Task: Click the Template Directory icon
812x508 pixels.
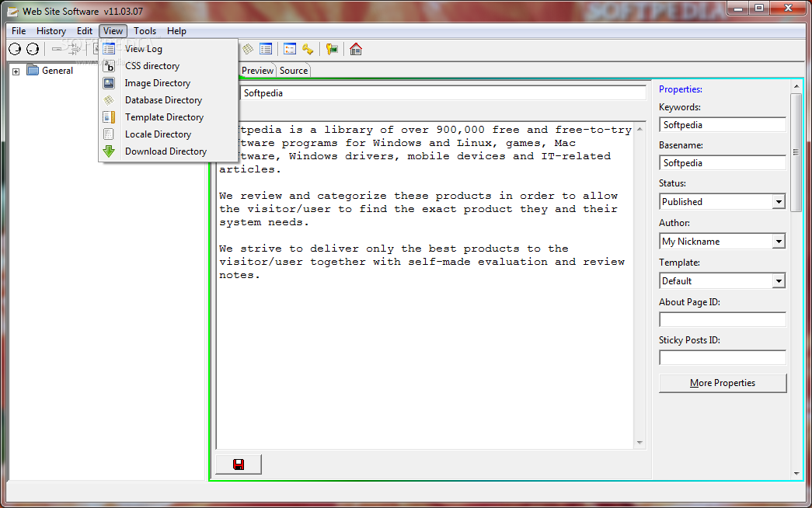Action: (109, 117)
